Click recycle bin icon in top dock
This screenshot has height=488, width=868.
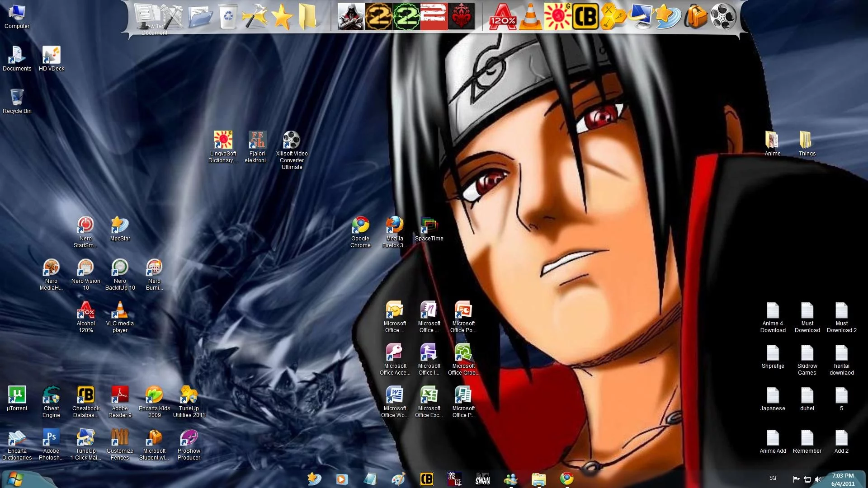tap(228, 16)
